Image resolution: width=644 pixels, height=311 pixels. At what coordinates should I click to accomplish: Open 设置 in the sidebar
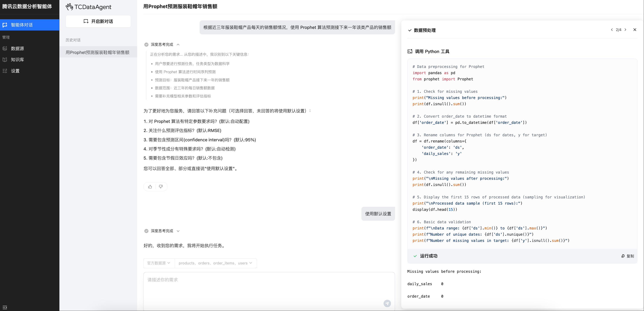click(30, 71)
